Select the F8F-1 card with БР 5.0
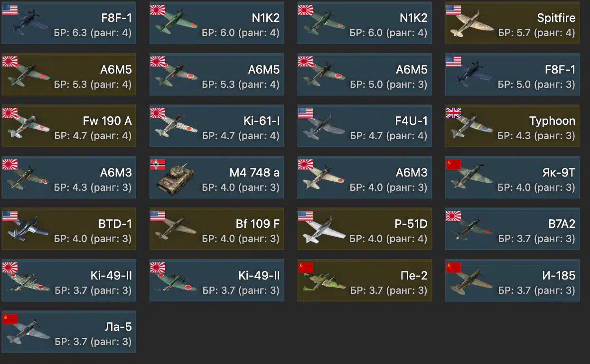 click(513, 74)
